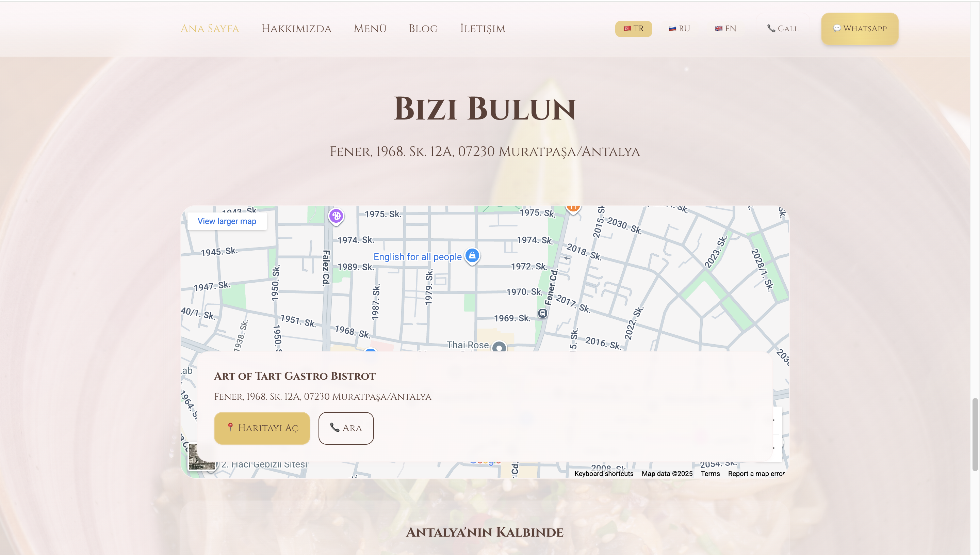This screenshot has width=980, height=555.
Task: Click the English for all people marker
Action: tap(472, 256)
